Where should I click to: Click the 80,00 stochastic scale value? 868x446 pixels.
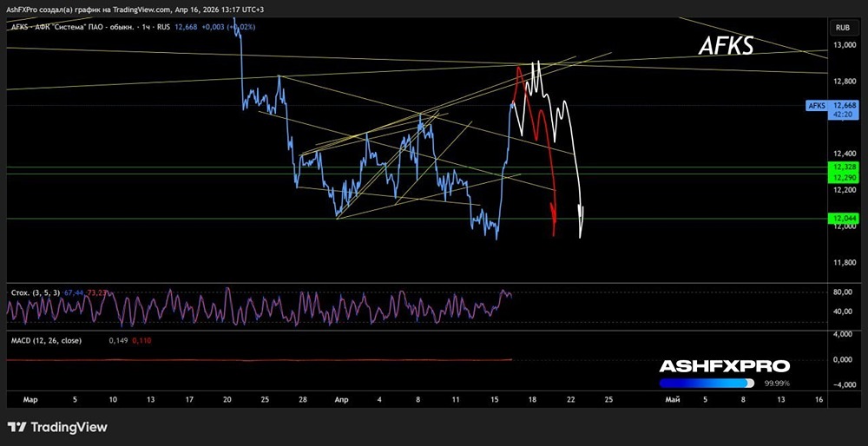coord(841,292)
